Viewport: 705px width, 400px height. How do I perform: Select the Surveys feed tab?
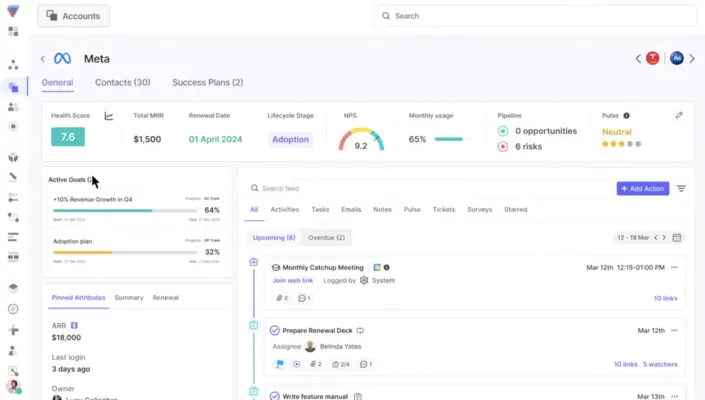(x=480, y=209)
